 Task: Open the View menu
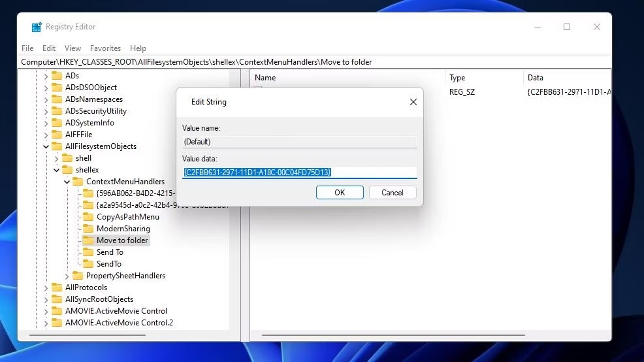pyautogui.click(x=72, y=48)
